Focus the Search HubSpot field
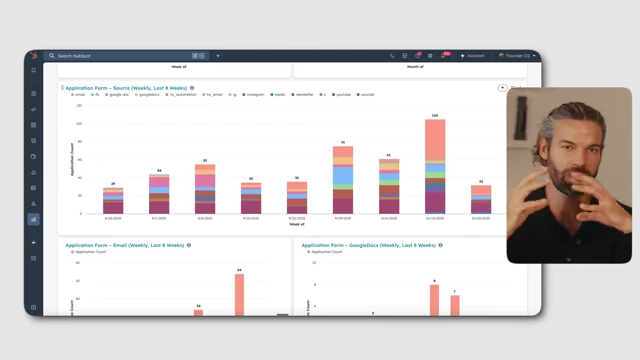The height and width of the screenshot is (360, 640). [127, 56]
